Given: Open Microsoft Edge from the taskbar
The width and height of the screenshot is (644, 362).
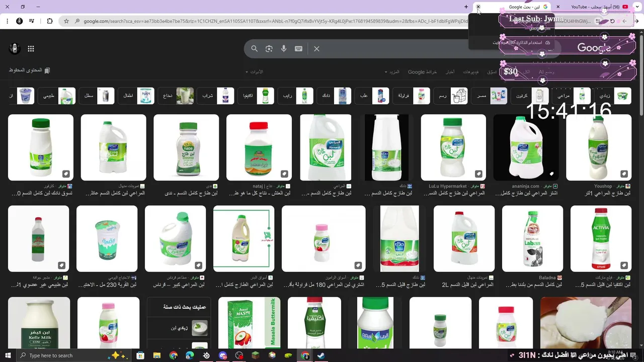Looking at the screenshot, I should click(190, 355).
